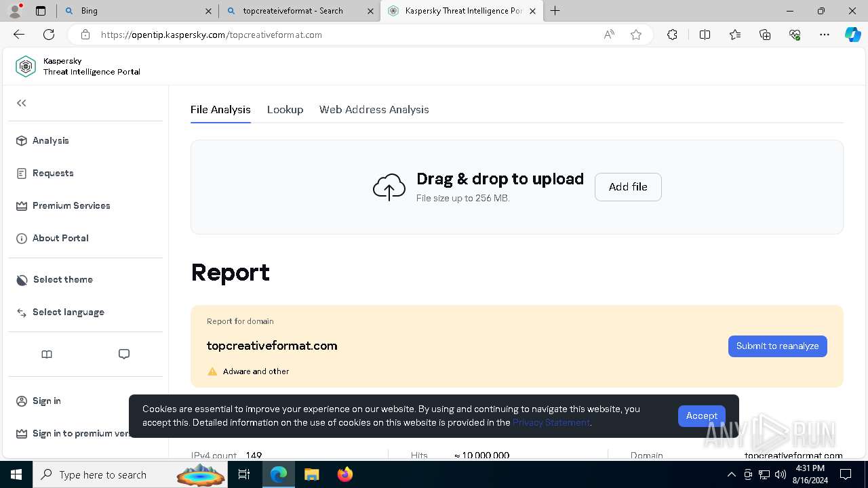
Task: Toggle Split screen icon
Action: click(705, 35)
